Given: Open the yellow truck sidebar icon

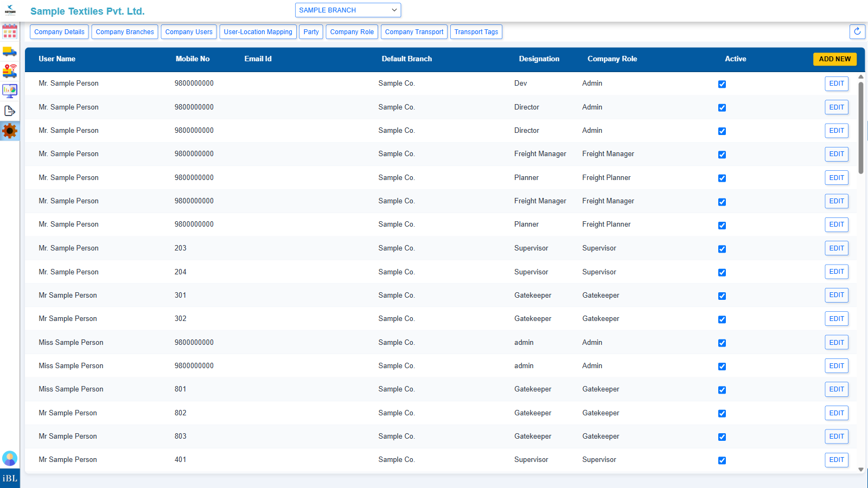Looking at the screenshot, I should 10,52.
